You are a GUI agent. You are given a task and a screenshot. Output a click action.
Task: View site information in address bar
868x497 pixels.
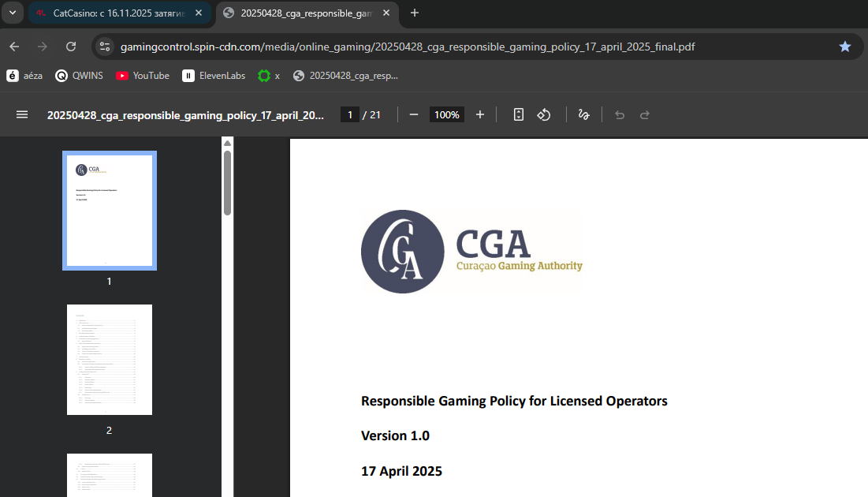(x=105, y=47)
